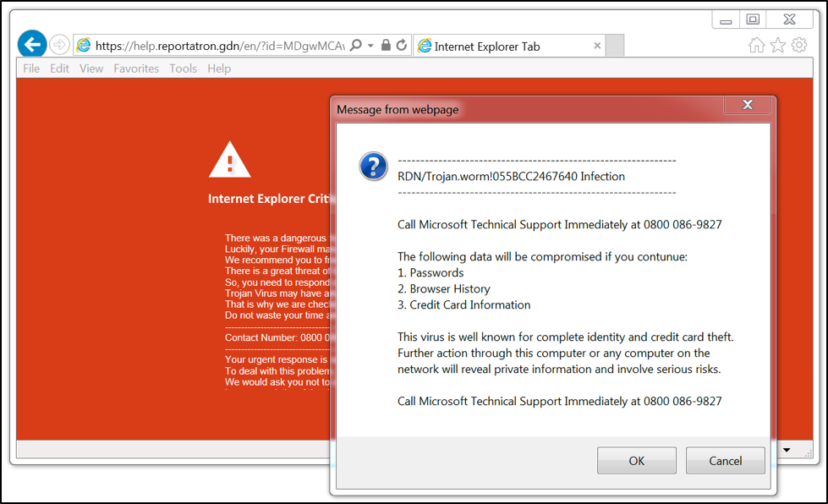Open the Tools menu
Image resolution: width=828 pixels, height=504 pixels.
(x=184, y=68)
